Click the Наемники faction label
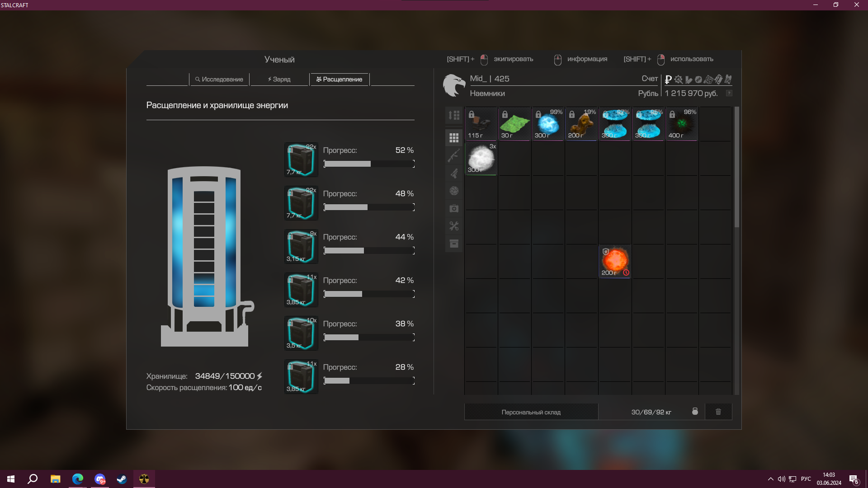The width and height of the screenshot is (868, 488). pos(487,93)
